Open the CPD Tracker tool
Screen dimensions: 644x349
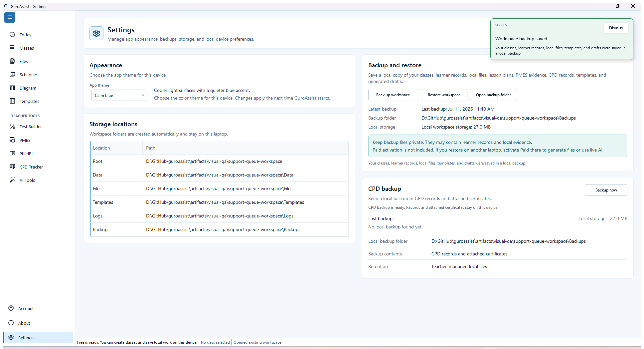(38, 167)
